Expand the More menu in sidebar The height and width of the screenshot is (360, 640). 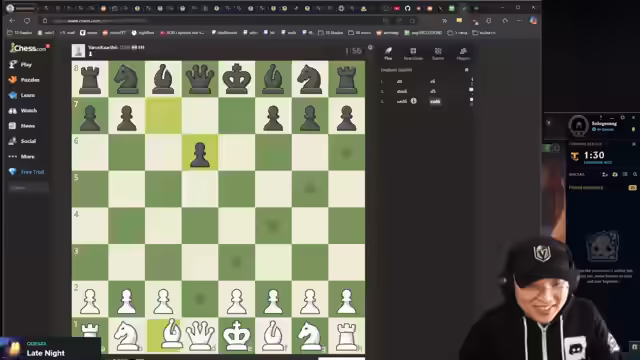(22, 157)
